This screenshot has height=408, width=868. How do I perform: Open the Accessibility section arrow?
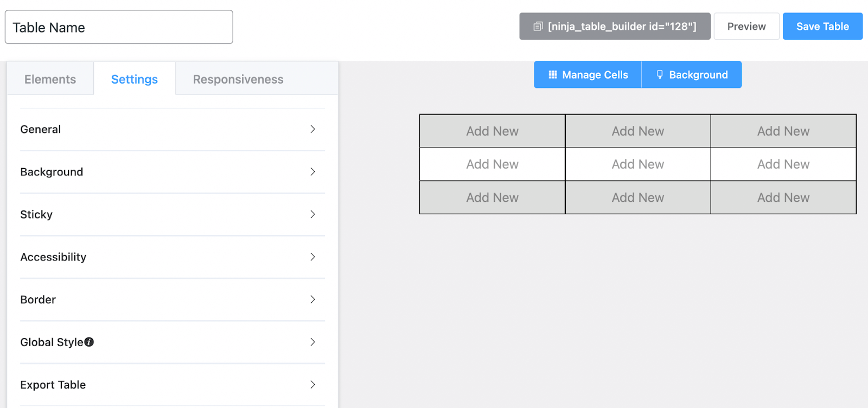pyautogui.click(x=312, y=257)
